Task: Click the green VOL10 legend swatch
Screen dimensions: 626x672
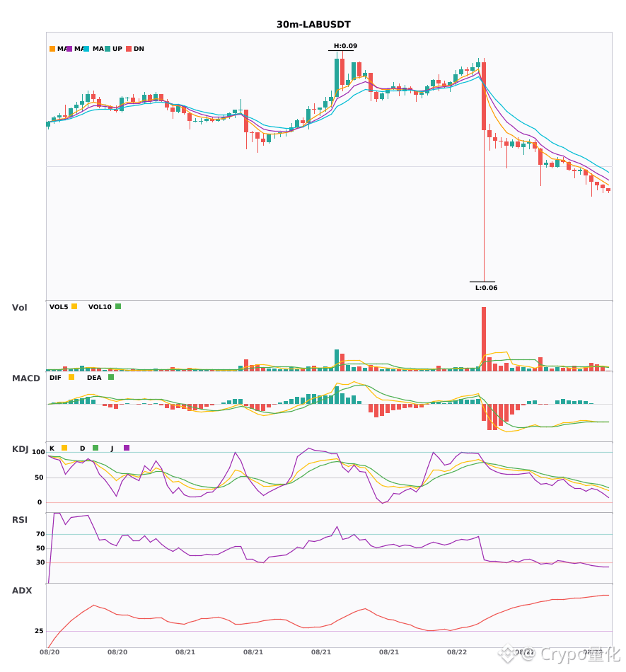Action: [118, 306]
